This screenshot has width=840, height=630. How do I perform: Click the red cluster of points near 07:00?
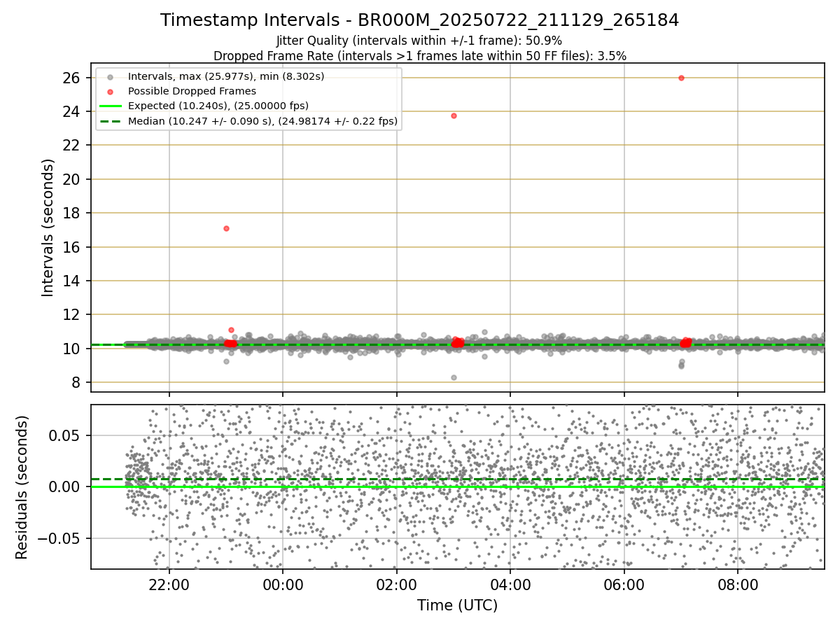tap(686, 342)
